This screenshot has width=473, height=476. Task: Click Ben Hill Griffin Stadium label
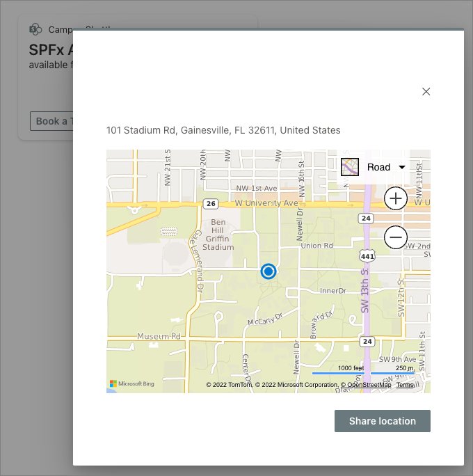pyautogui.click(x=218, y=235)
